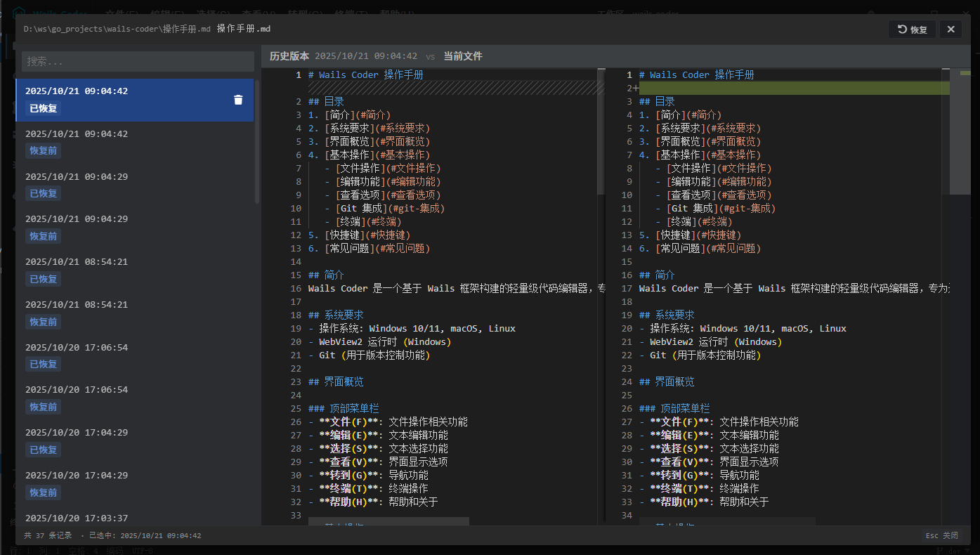Click line number 16 in the historical pane gutter
Screen dimensions: 980x555
click(x=295, y=289)
